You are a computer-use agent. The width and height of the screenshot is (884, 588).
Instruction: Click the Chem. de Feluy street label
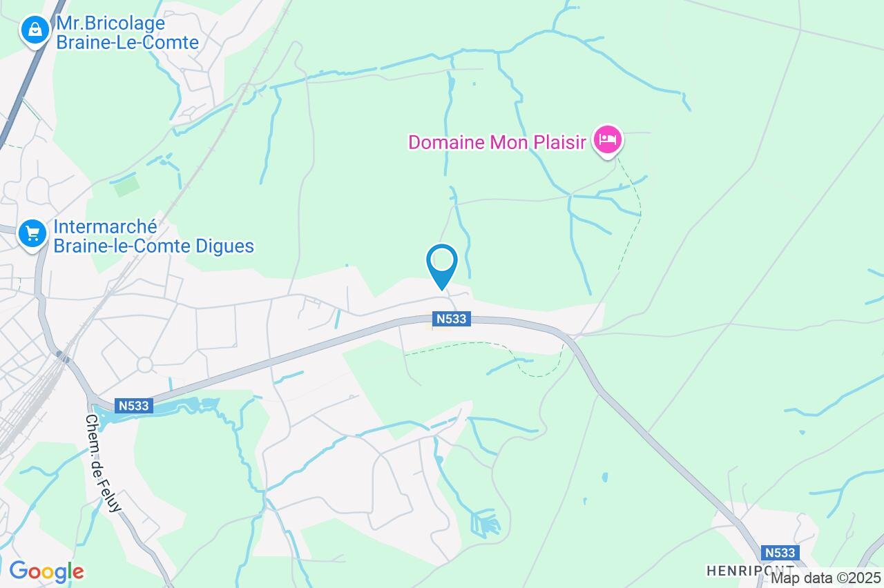pos(104,463)
